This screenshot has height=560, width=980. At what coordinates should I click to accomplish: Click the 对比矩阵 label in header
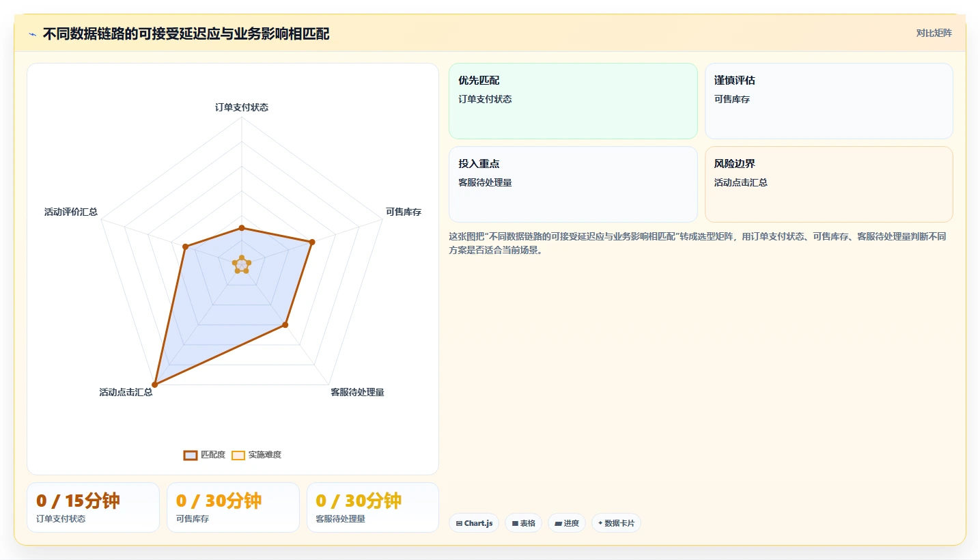click(934, 33)
